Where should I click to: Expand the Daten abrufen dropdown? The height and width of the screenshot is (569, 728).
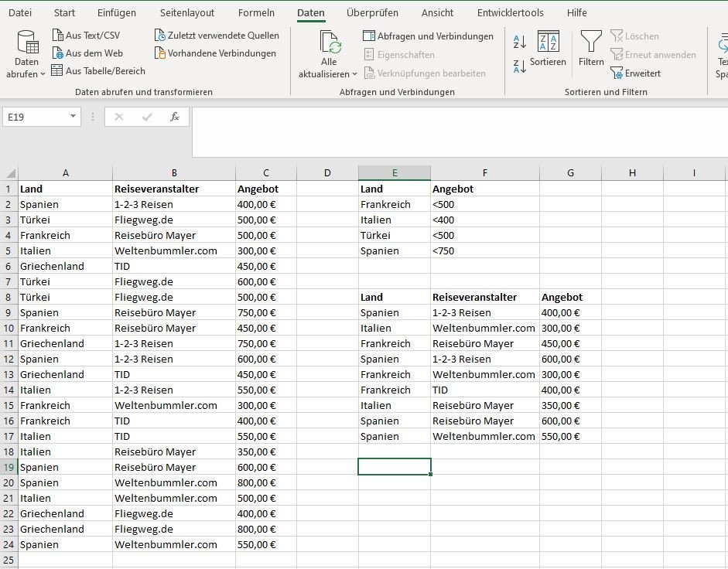[x=26, y=74]
